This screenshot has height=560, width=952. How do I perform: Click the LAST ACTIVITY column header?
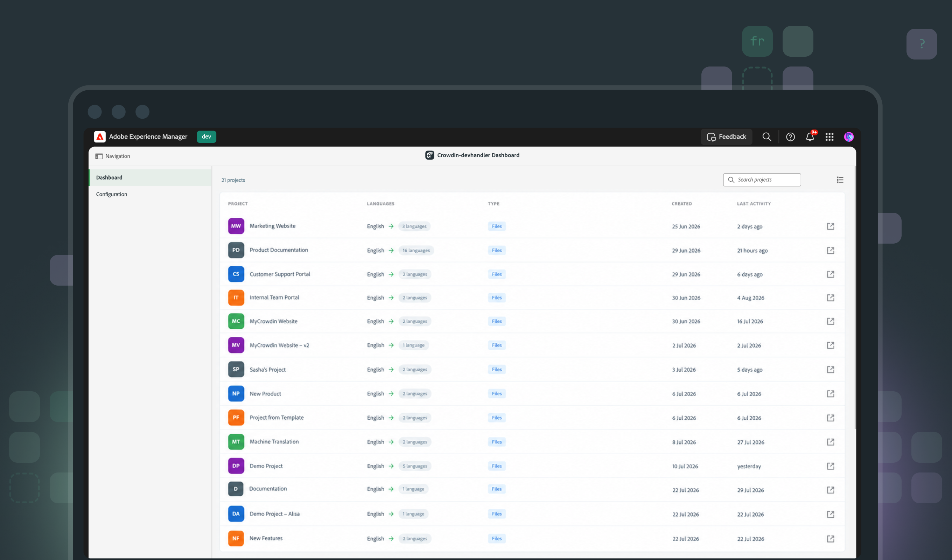click(x=754, y=204)
